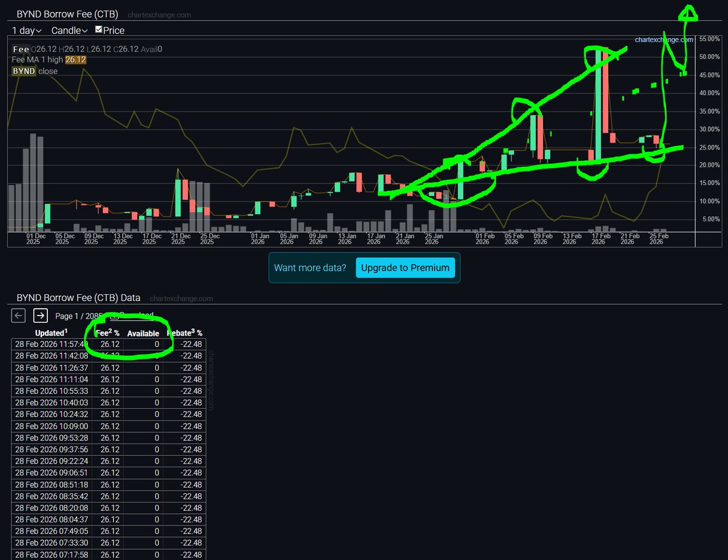Select row 28 Feb 2026 08:51:18
728x560 pixels.
click(109, 484)
